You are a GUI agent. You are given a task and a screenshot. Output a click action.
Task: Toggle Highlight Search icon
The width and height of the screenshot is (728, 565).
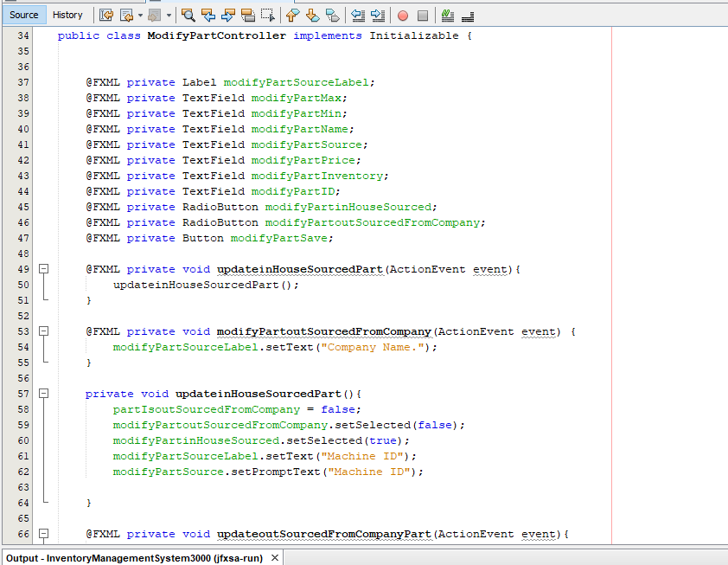(248, 16)
